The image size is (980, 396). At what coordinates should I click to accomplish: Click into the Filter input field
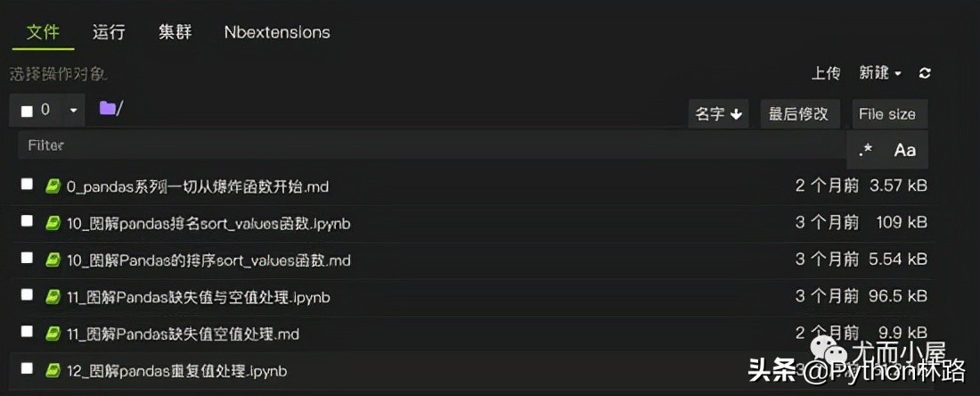428,145
